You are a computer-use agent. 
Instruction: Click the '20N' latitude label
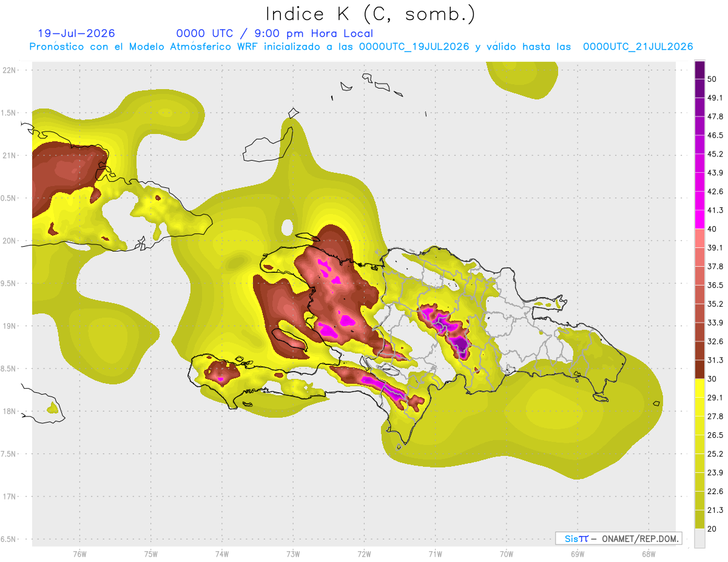click(x=10, y=241)
